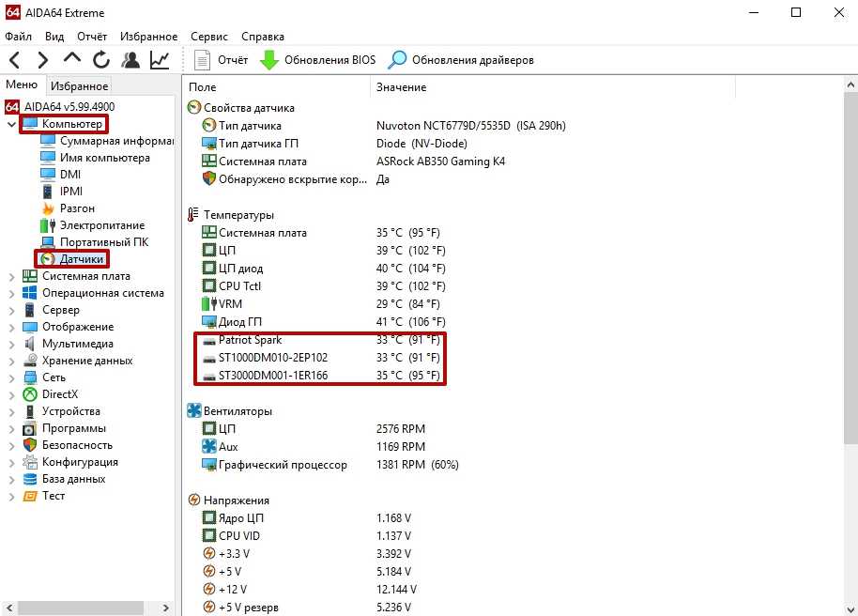The width and height of the screenshot is (858, 616).
Task: Click the Устройства tree icon
Action: coord(30,411)
